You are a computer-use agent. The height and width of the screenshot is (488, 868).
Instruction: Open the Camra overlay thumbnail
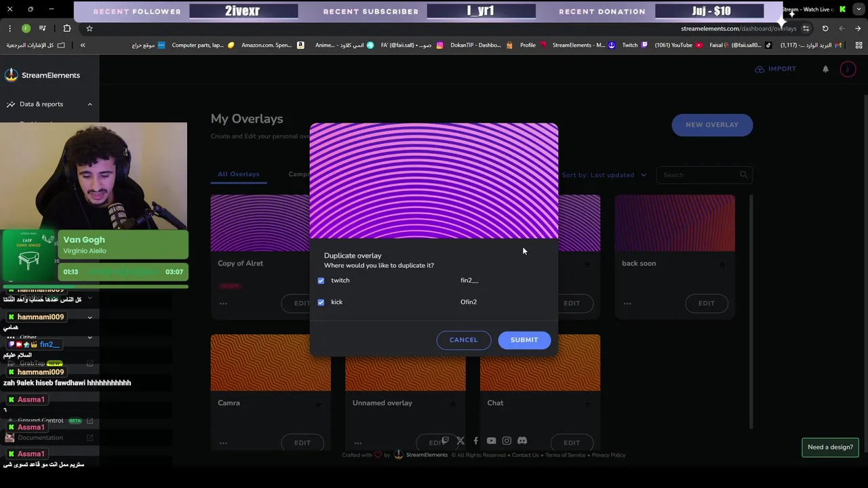click(271, 363)
